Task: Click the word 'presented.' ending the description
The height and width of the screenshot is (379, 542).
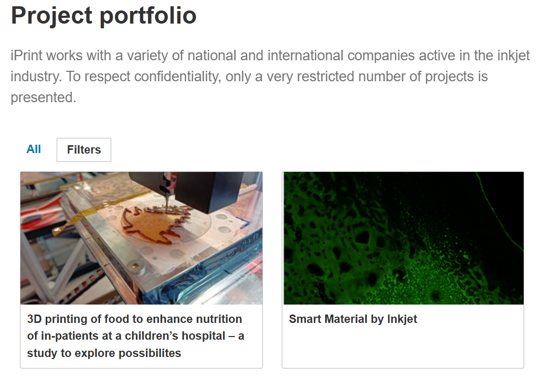Action: (x=43, y=98)
